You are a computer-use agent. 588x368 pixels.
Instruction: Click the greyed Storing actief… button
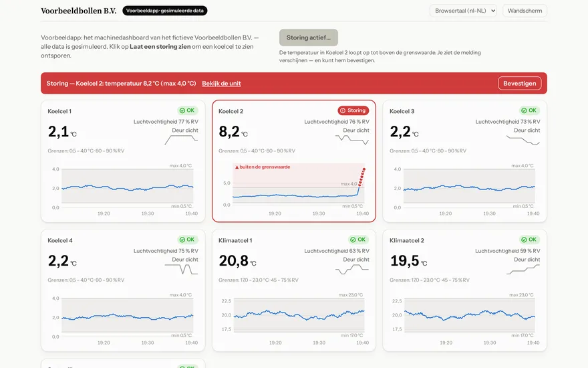tap(309, 37)
